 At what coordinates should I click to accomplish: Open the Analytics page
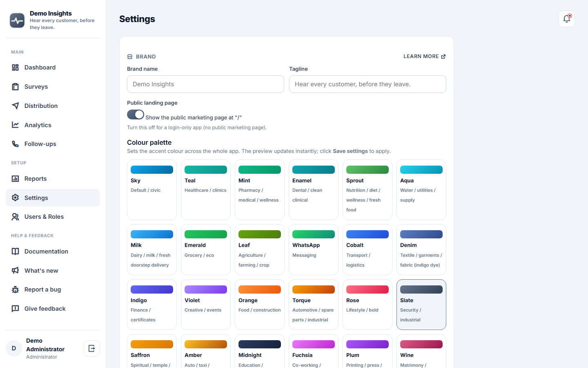53,125
